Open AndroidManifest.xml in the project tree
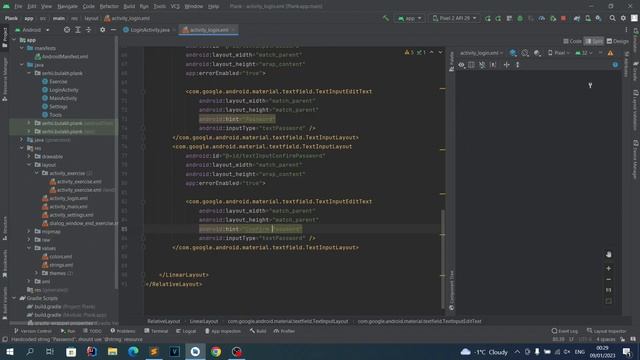The height and width of the screenshot is (360, 640). 61,57
